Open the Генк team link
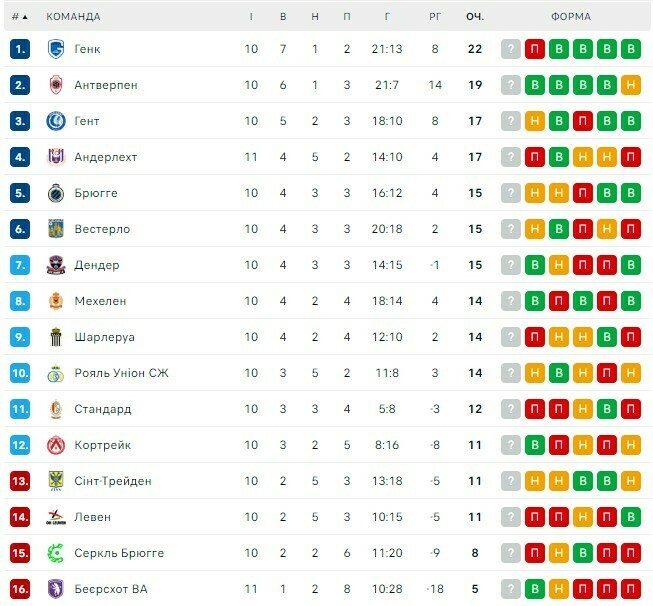The width and height of the screenshot is (653, 606). coord(87,49)
